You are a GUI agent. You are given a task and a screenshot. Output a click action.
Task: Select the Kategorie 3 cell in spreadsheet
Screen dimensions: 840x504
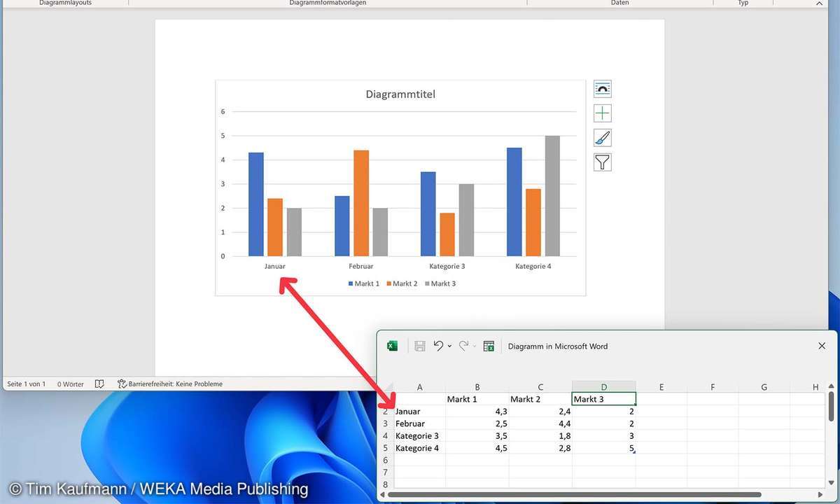(419, 436)
